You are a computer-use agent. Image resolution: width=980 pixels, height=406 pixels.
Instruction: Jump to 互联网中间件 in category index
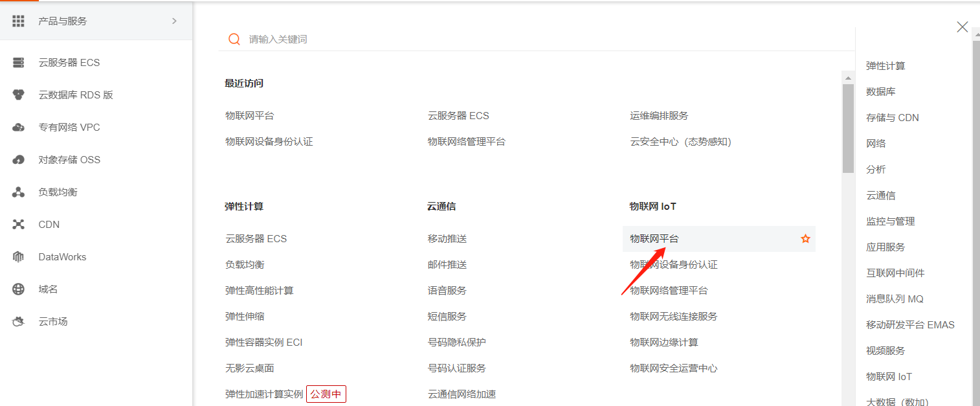tap(895, 273)
